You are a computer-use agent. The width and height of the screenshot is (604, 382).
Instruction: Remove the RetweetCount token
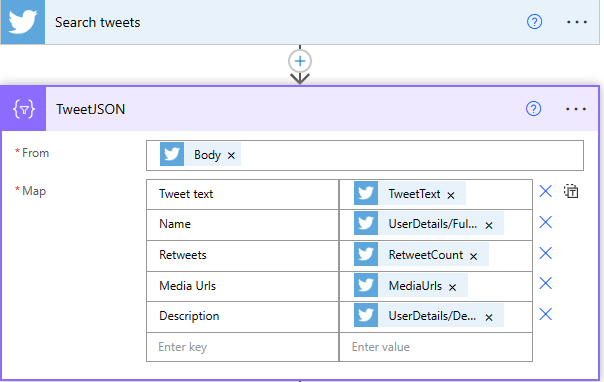coord(473,256)
